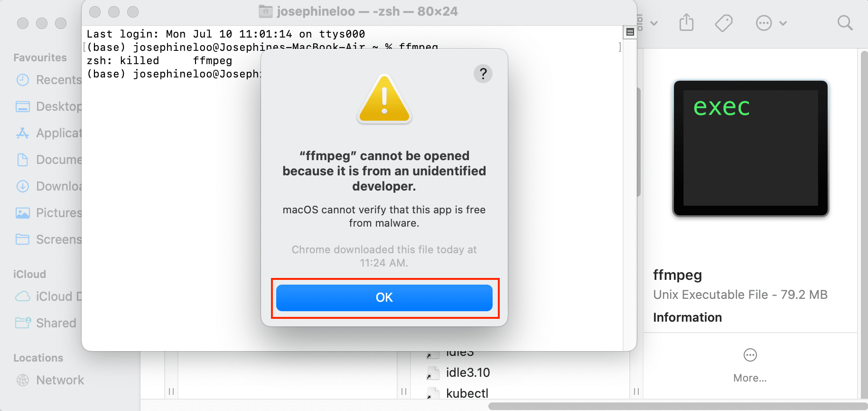868x411 pixels.
Task: Click 'Unix Executable File - 79.2 MB' text
Action: pyautogui.click(x=740, y=295)
